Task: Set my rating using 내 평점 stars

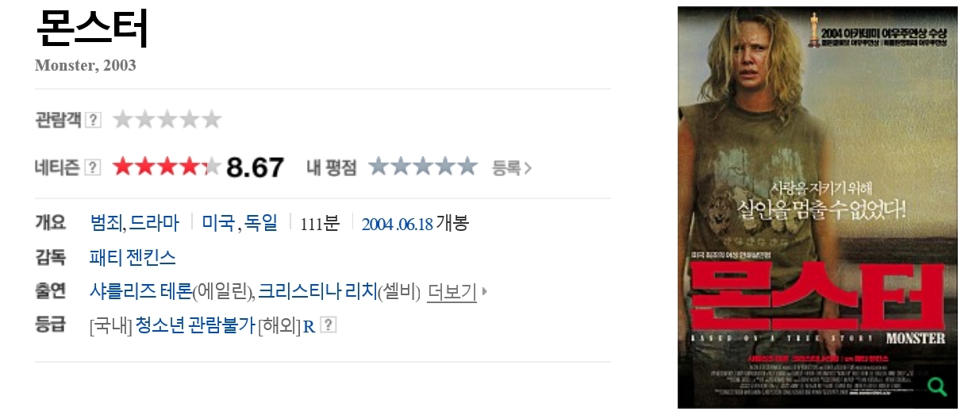Action: coord(423,167)
